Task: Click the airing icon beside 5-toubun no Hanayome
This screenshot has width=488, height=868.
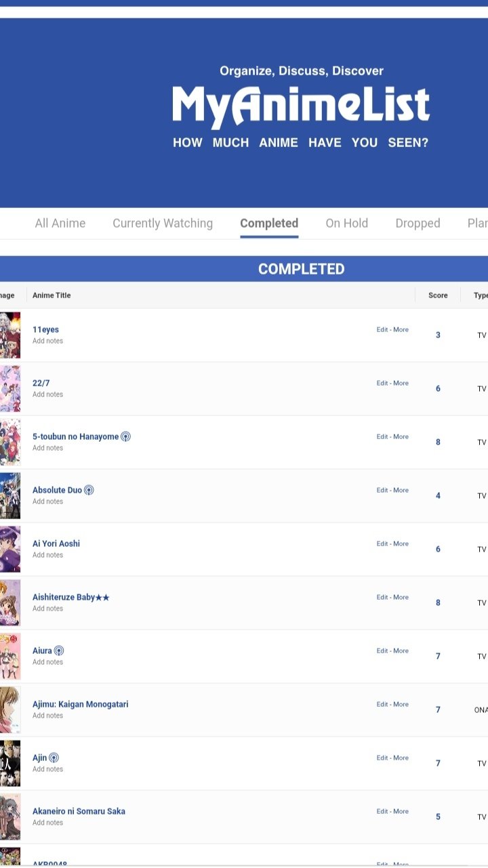Action: [125, 436]
